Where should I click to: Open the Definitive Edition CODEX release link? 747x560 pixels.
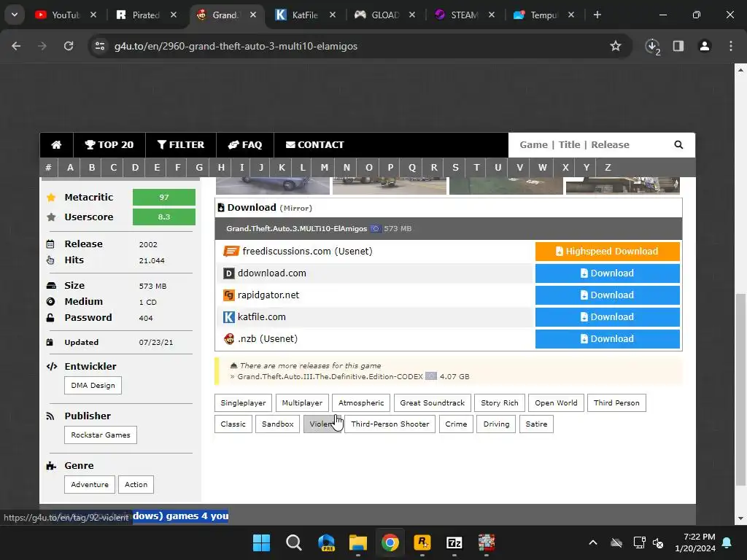point(330,377)
